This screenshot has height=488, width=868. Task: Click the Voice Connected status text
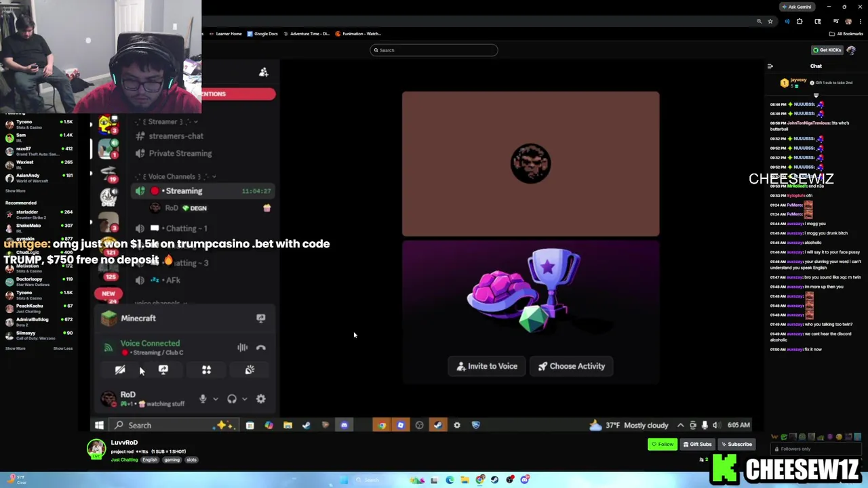[150, 344]
